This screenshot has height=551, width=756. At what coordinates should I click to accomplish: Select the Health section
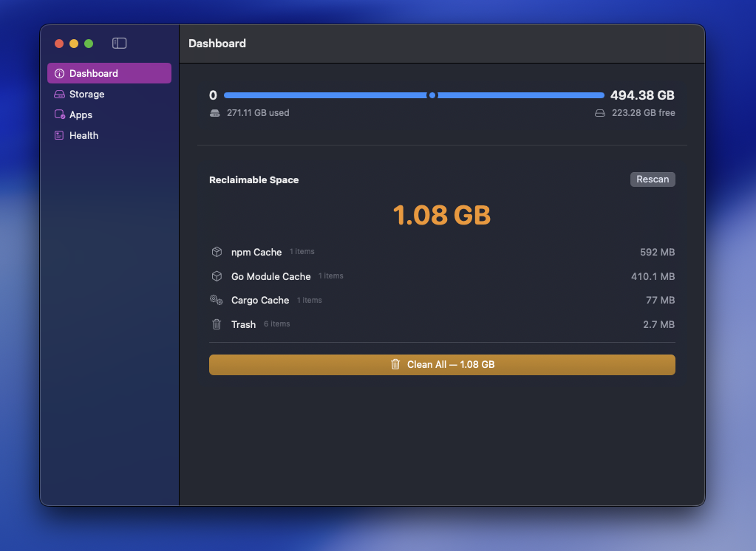(82, 135)
